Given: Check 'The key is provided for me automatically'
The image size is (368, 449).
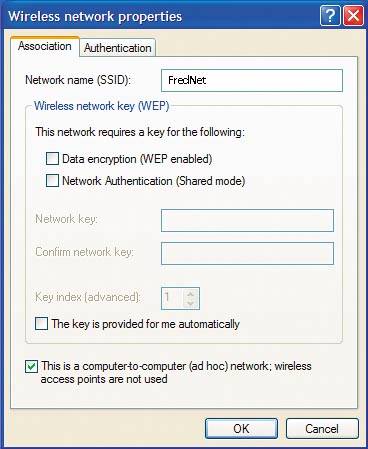Looking at the screenshot, I should [41, 324].
